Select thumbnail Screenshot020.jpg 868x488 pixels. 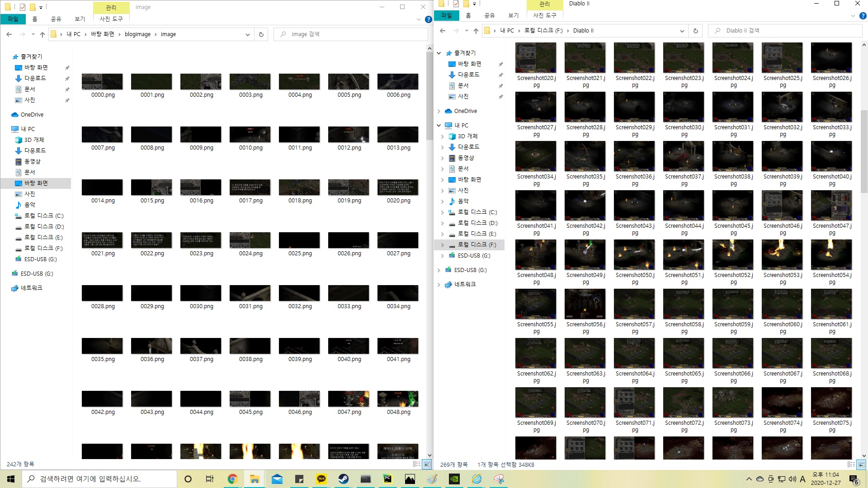(536, 66)
